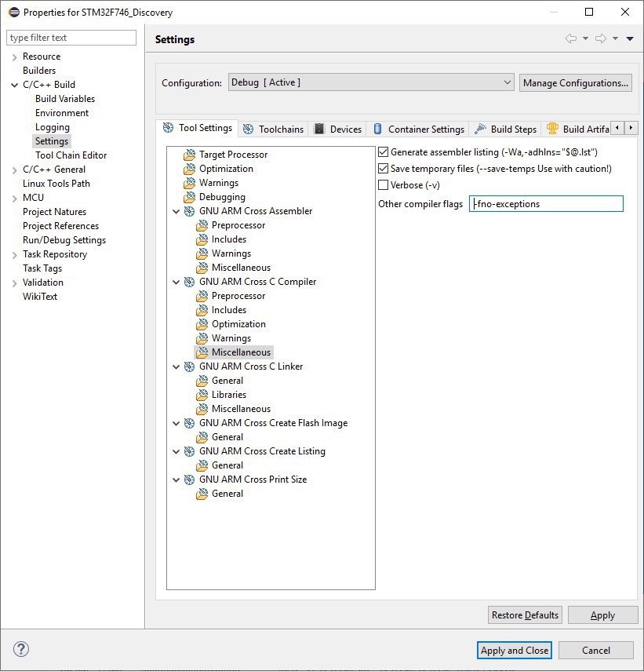Click the back navigation arrow icon
This screenshot has width=644, height=671.
click(x=571, y=38)
